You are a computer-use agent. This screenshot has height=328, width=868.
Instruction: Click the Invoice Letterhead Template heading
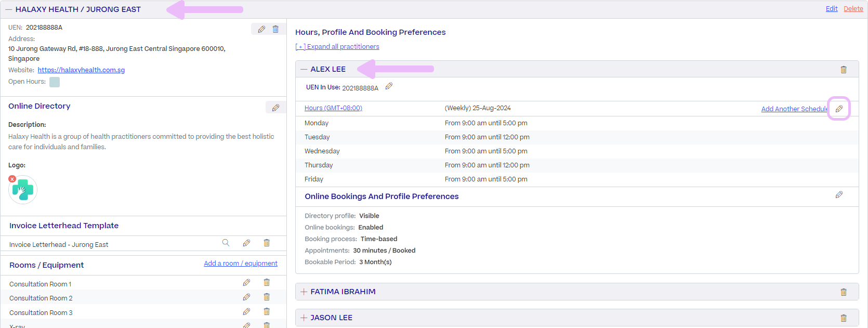[64, 226]
